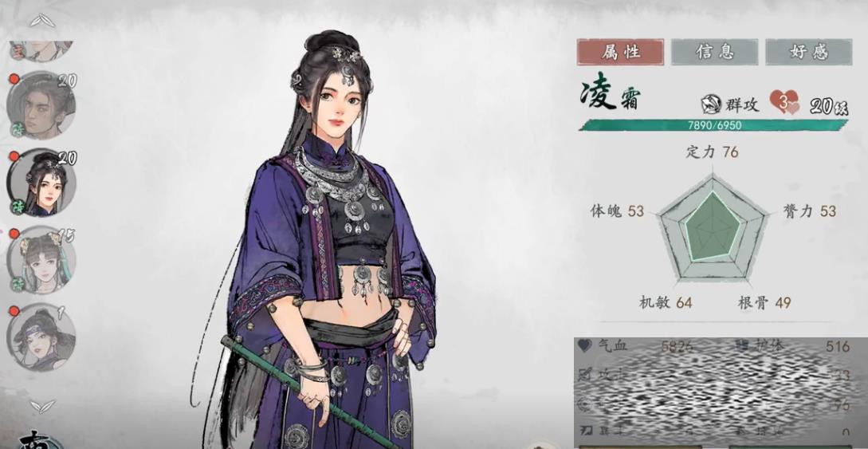Screen dimensions: 868x449
Task: Click the 攻击 attack stat icon
Action: [x=584, y=375]
